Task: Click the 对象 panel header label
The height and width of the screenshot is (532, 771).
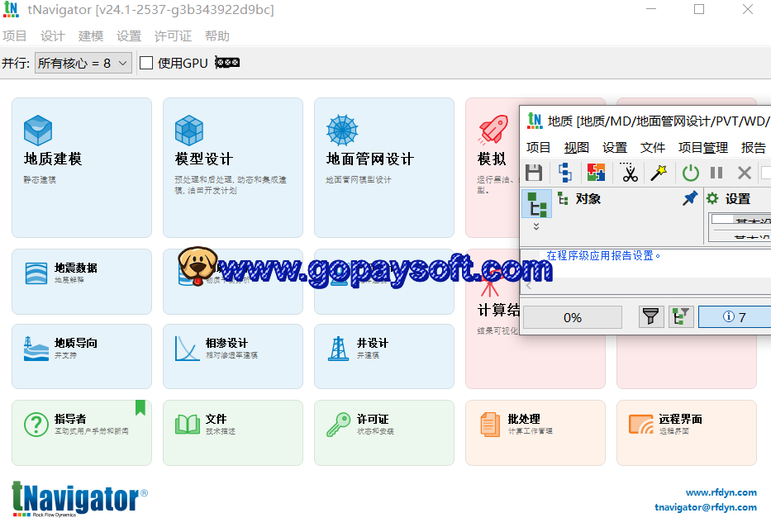Action: pos(588,198)
